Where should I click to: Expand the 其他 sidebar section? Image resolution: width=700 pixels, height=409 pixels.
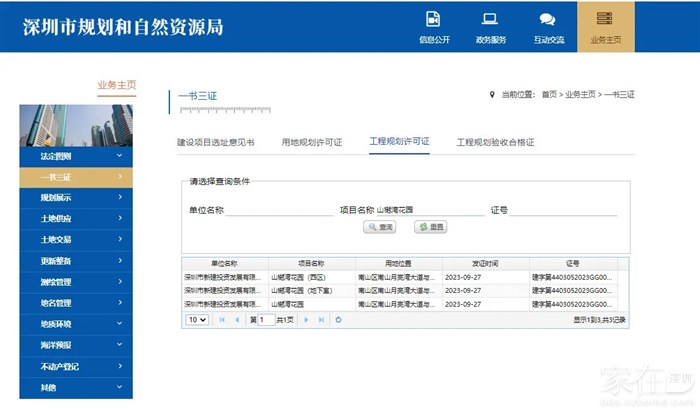75,387
